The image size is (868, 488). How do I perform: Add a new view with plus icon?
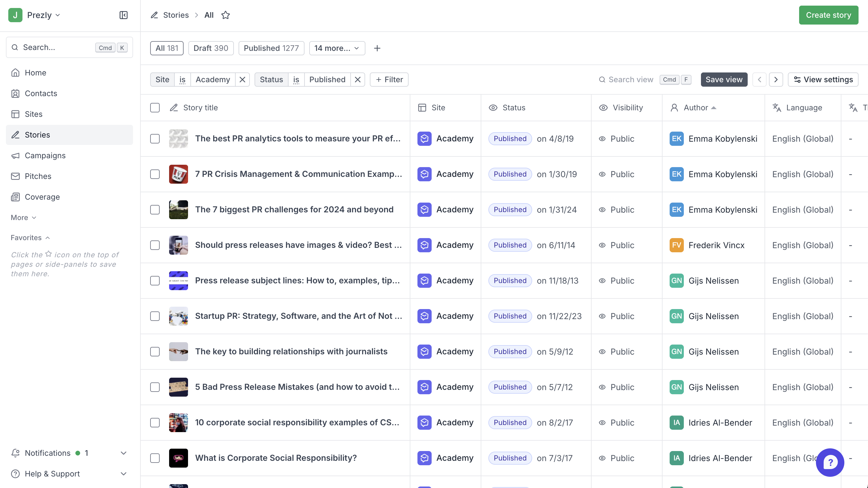tap(377, 48)
